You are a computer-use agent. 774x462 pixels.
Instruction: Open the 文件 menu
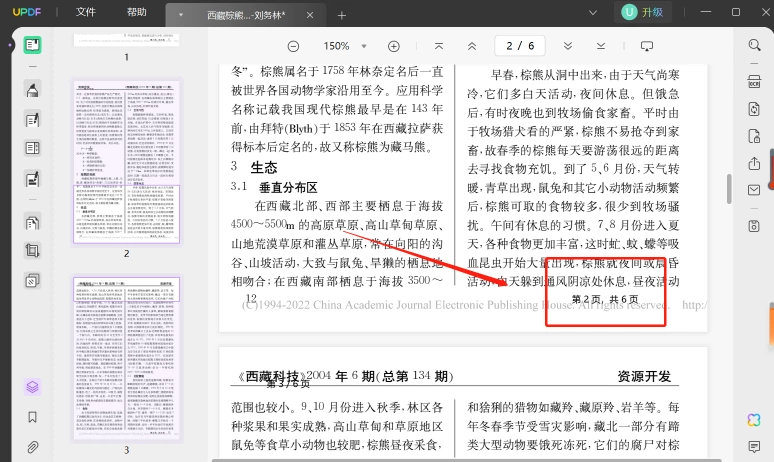coord(86,12)
